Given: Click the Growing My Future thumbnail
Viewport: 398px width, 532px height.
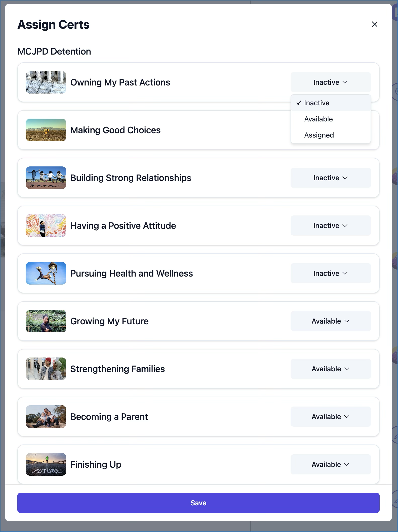Looking at the screenshot, I should pos(46,321).
